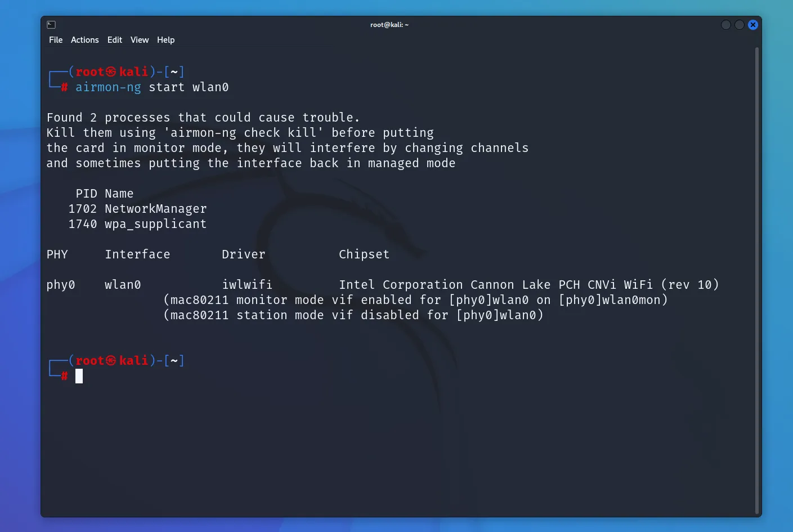Click the blue close button

(x=752, y=24)
